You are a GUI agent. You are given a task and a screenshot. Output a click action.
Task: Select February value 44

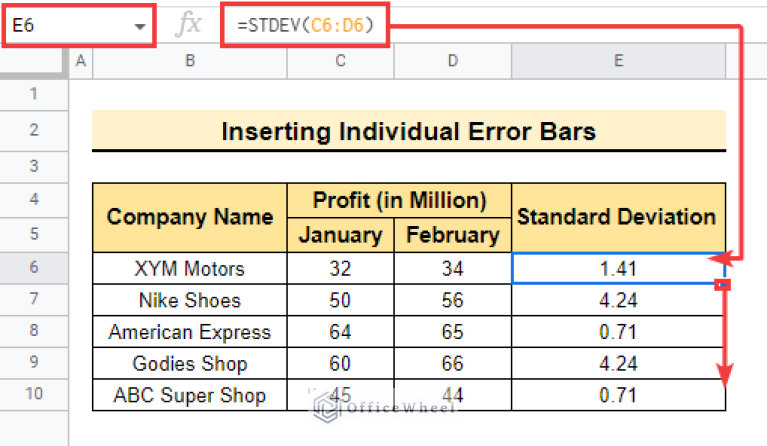click(x=453, y=395)
